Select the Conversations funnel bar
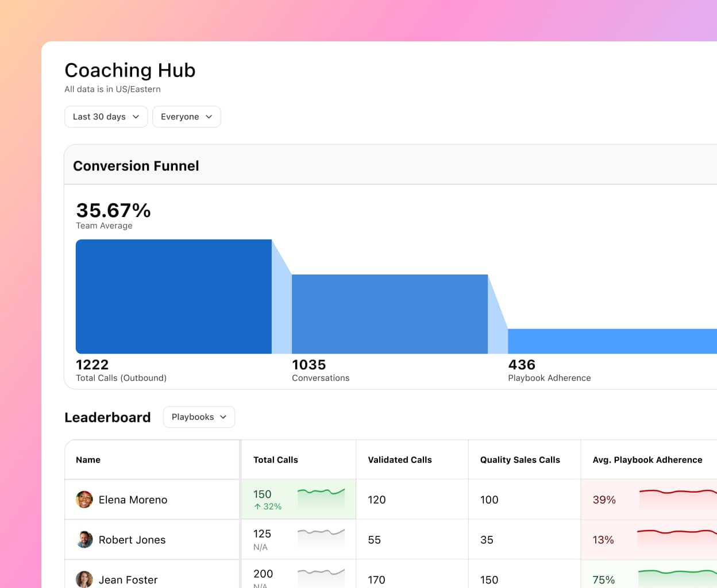717x588 pixels. tap(390, 314)
